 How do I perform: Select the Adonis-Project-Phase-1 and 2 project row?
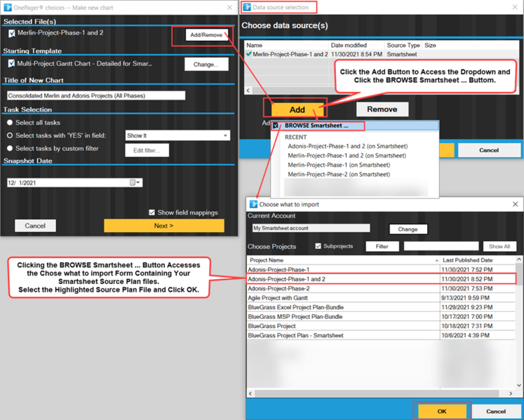pyautogui.click(x=381, y=278)
